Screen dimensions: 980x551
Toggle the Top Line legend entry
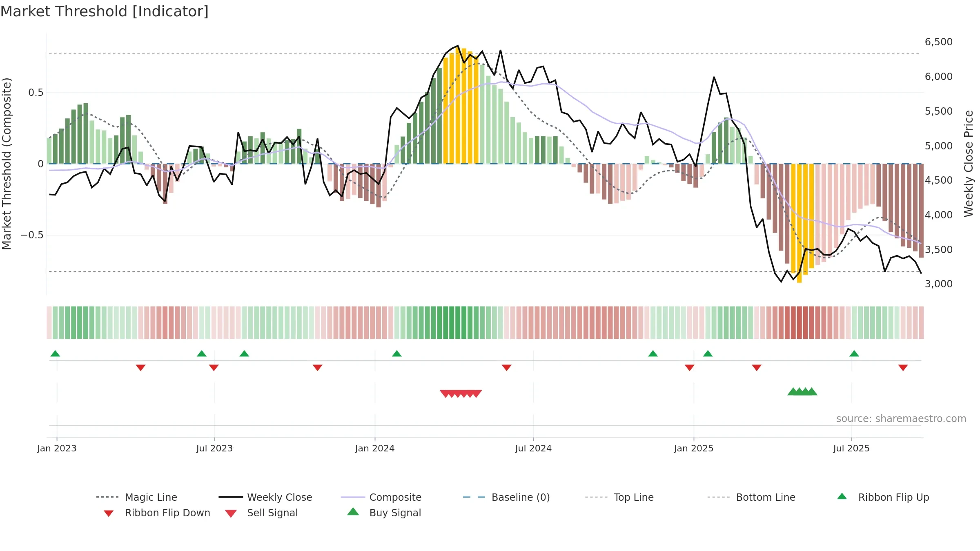click(619, 497)
